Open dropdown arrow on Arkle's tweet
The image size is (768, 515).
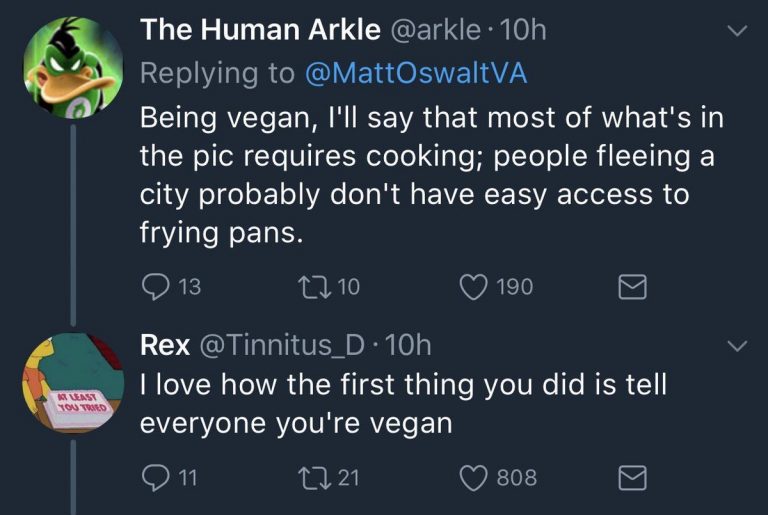click(737, 32)
